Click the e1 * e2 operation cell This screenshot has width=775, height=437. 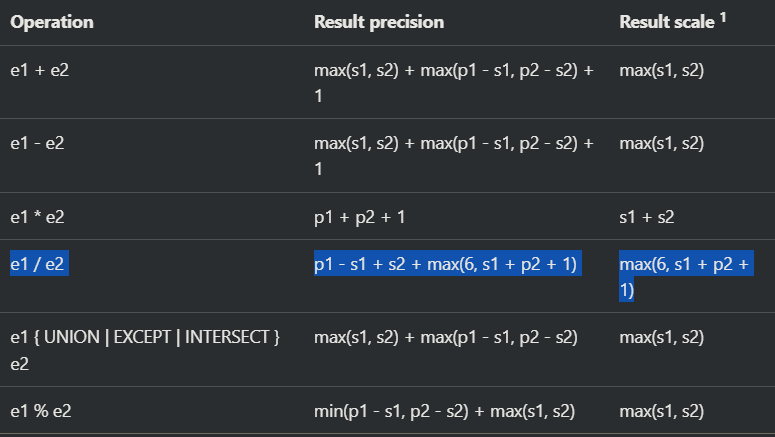(37, 216)
